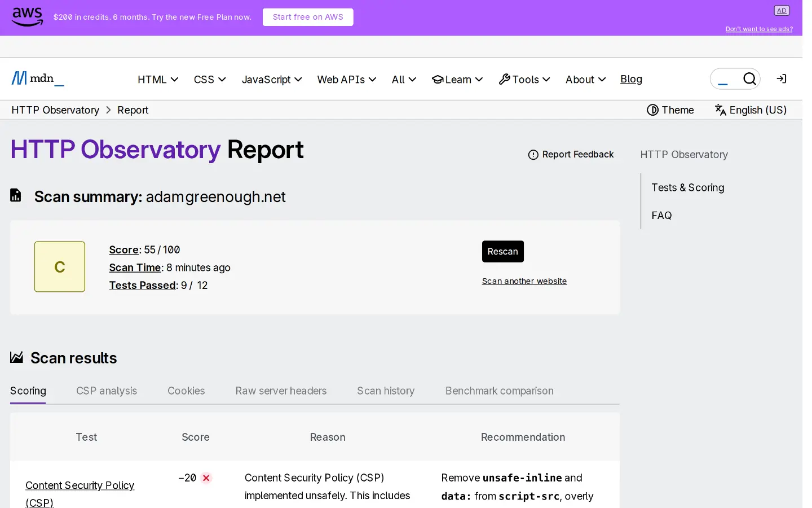The height and width of the screenshot is (508, 812).
Task: Click Start free on AWS button
Action: 308,17
